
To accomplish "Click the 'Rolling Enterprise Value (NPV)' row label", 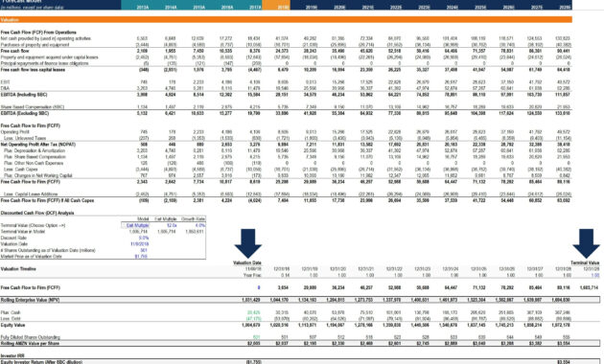I will 30,300.
